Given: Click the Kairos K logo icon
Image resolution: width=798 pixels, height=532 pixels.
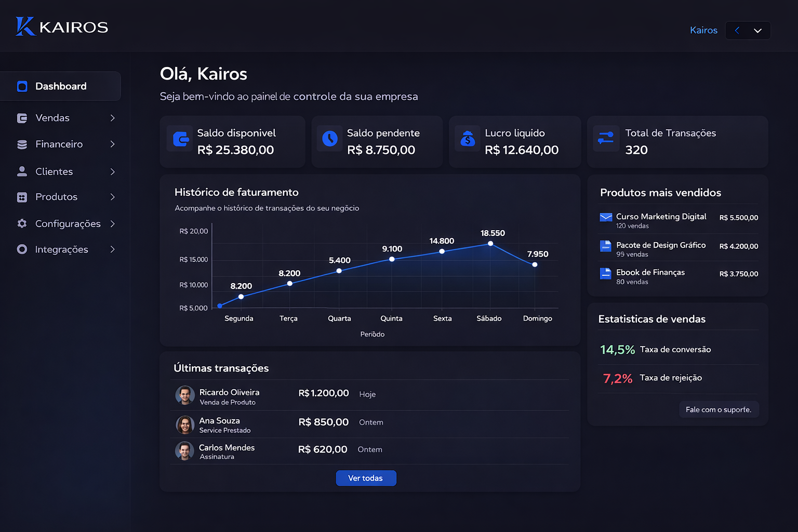Looking at the screenshot, I should [25, 26].
